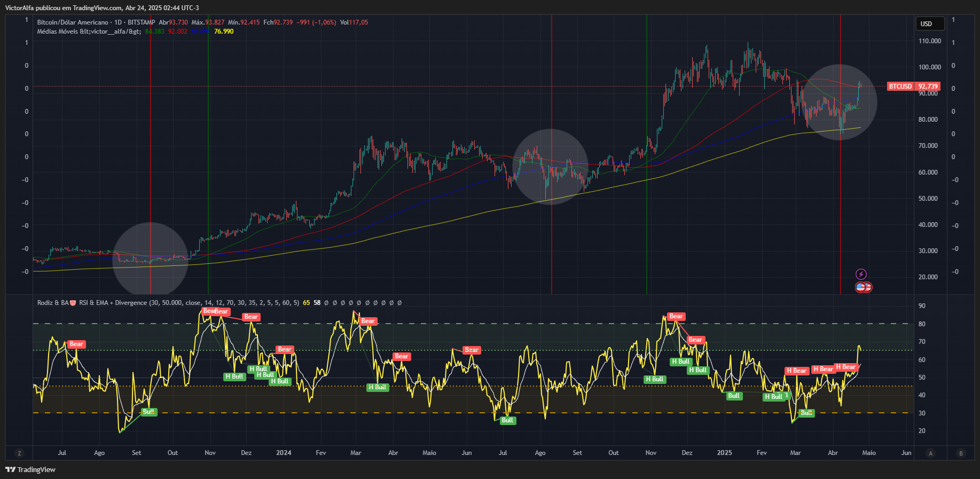
Task: Toggle the B scale button
Action: [x=961, y=453]
